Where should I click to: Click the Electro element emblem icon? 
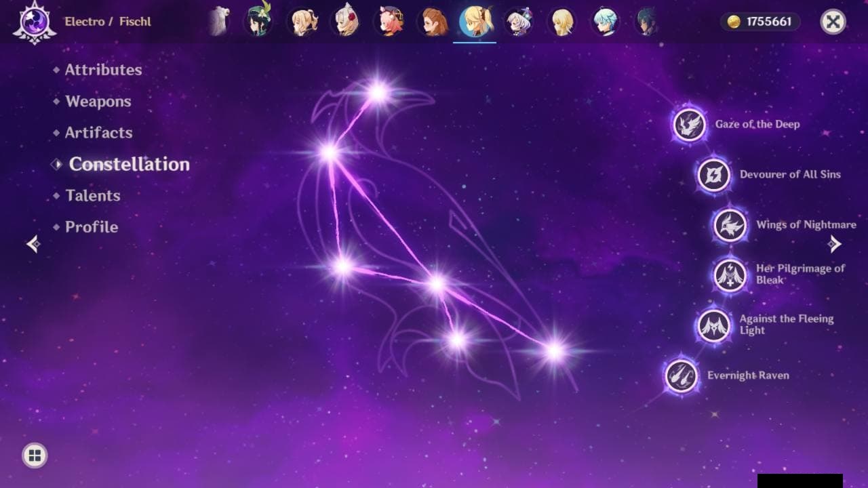[34, 22]
